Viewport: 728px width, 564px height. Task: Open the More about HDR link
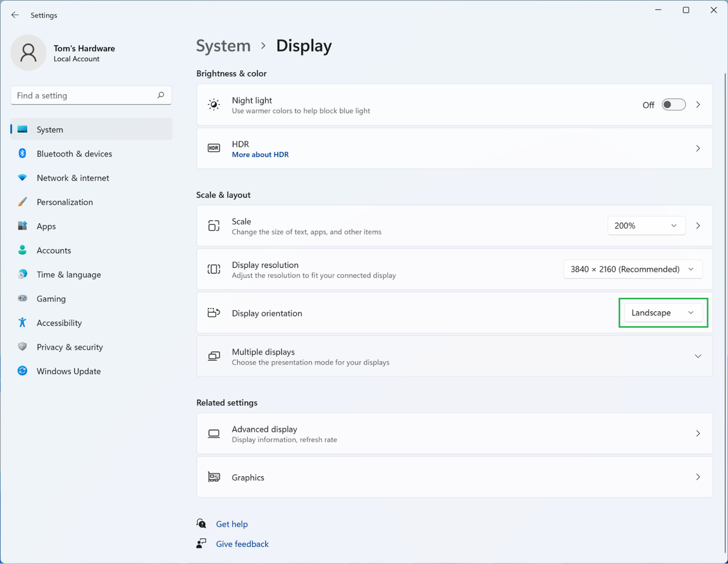260,155
